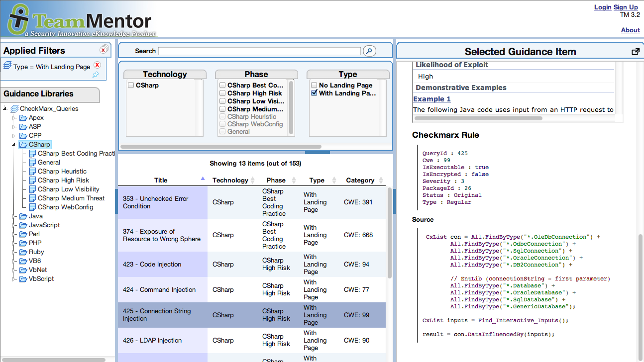Click the ASP folder icon

tap(23, 127)
